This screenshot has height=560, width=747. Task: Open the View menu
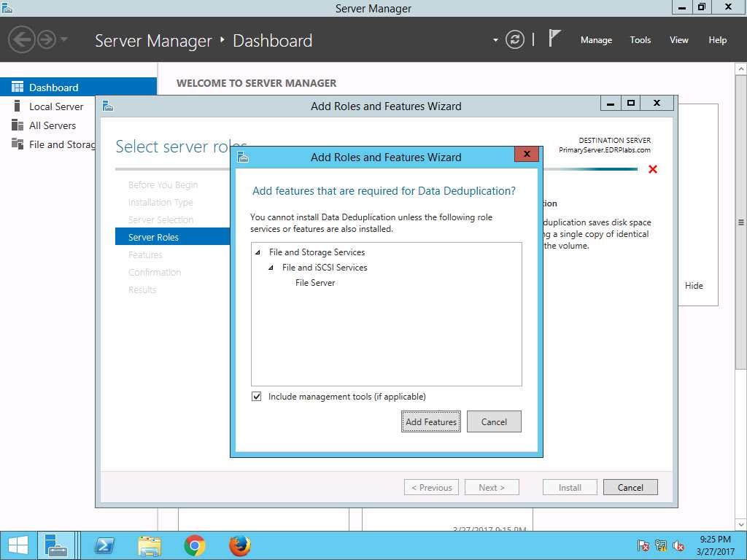point(679,40)
